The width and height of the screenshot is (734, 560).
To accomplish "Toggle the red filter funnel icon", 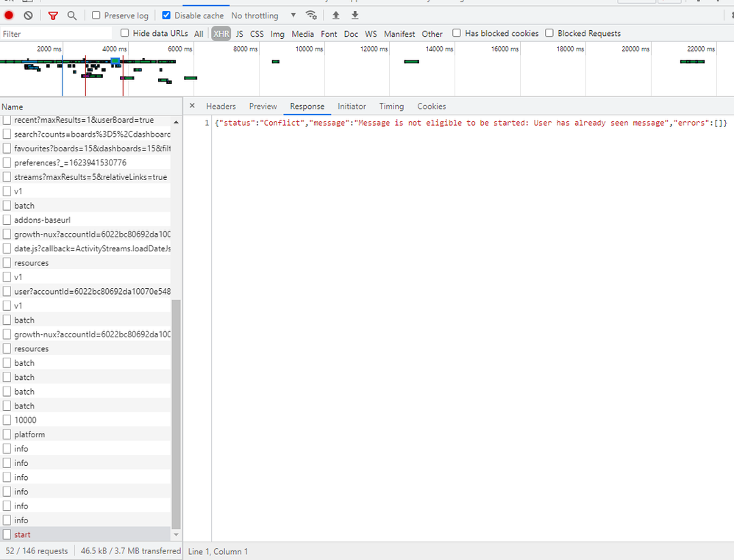I will pyautogui.click(x=53, y=15).
